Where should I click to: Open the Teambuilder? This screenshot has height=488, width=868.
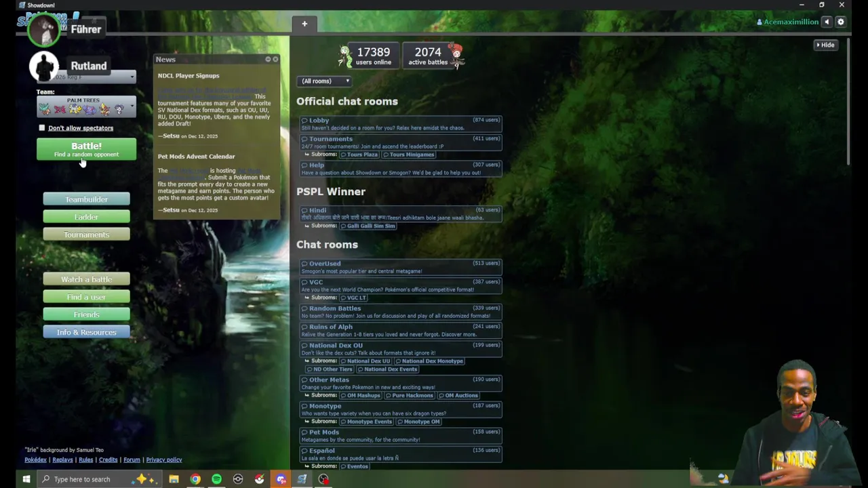[x=86, y=199]
